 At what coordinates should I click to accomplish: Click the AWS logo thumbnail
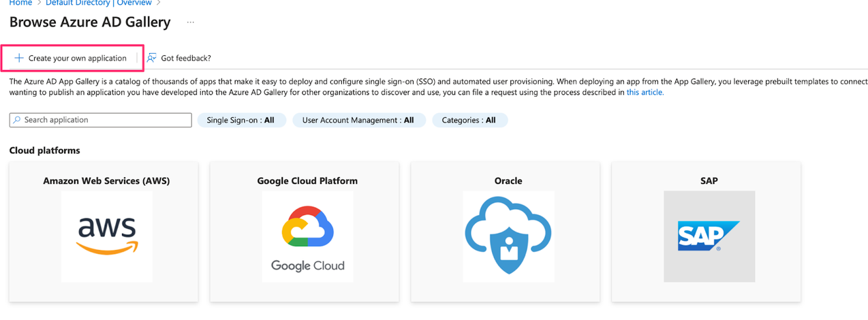click(107, 236)
